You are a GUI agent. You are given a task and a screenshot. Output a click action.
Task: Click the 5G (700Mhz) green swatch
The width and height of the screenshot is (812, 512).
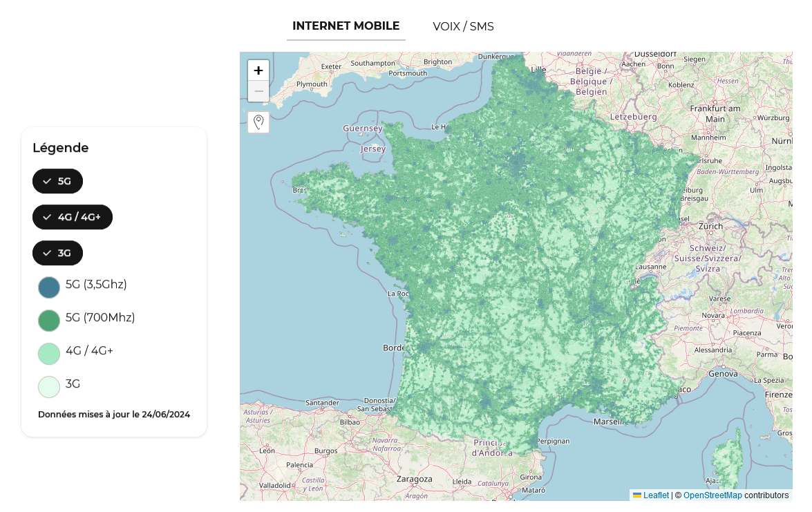coord(49,321)
